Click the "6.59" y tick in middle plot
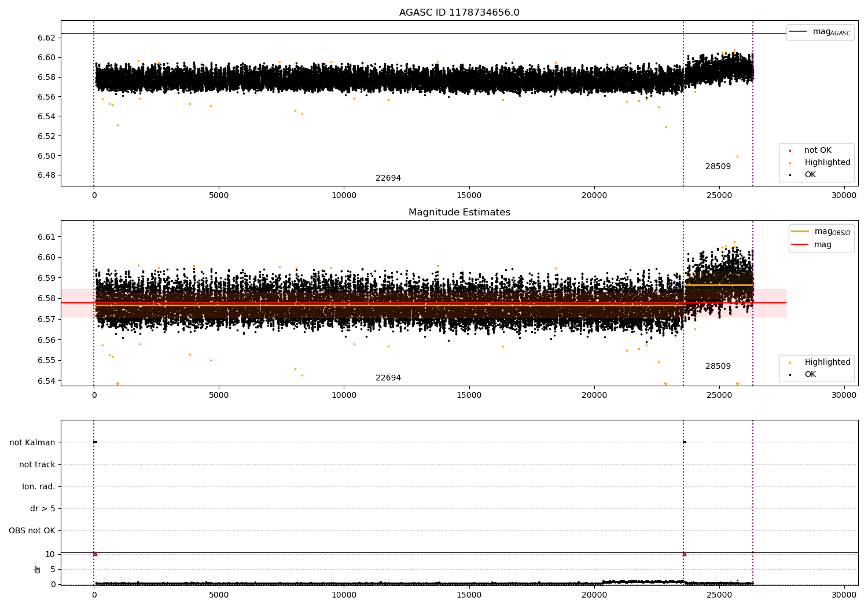The width and height of the screenshot is (868, 608). [46, 278]
